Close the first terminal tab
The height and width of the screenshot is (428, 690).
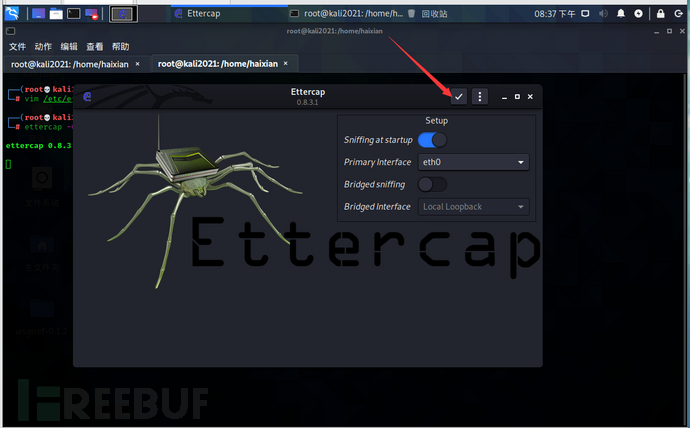[x=137, y=64]
